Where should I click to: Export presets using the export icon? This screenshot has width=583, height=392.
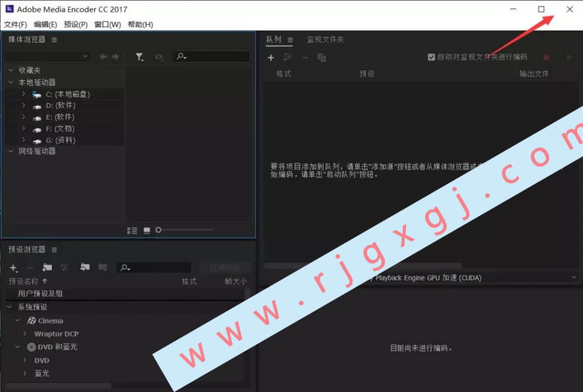tap(102, 267)
